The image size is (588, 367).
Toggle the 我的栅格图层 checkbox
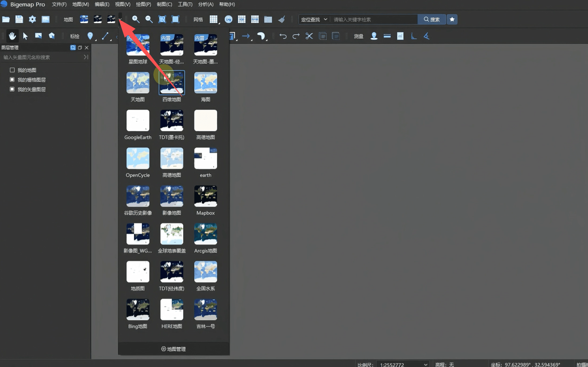[12, 80]
